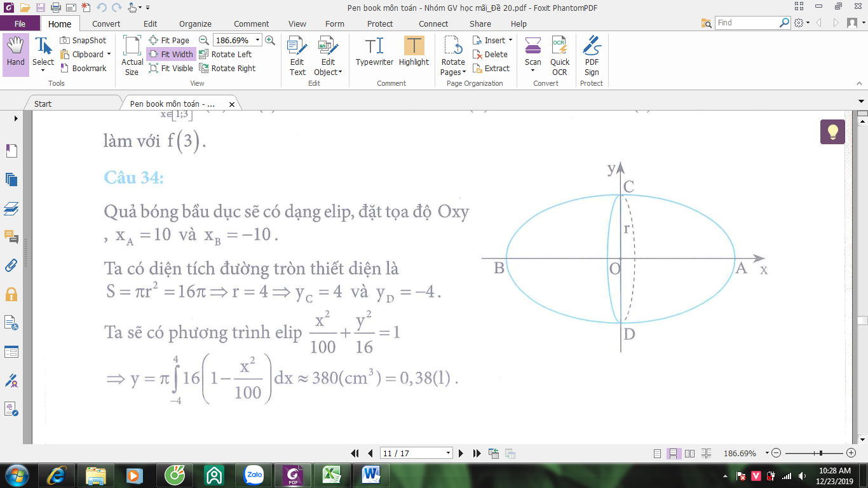Open the attachments panel paperclip icon
The width and height of the screenshot is (868, 488).
tap(11, 265)
